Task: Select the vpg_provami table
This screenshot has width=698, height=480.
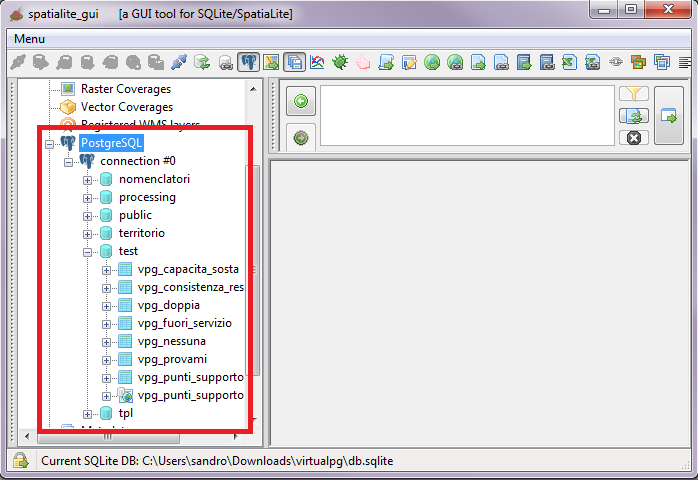Action: [x=172, y=359]
